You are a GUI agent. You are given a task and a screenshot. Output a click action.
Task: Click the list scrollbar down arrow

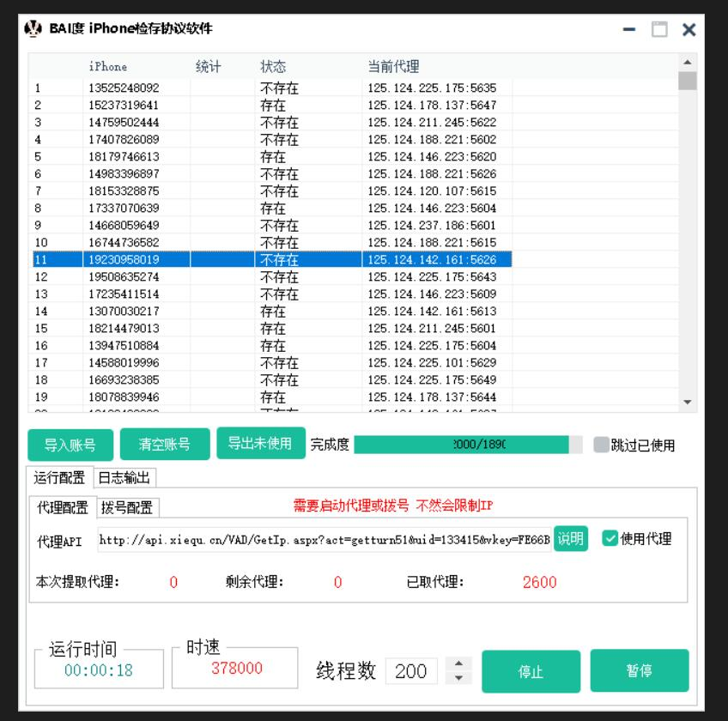[x=688, y=402]
